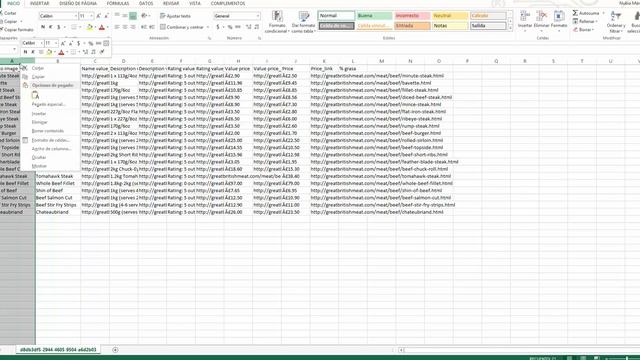This screenshot has width=640, height=360.
Task: Click the Formato cells icon in the Celdas group
Action: click(x=559, y=16)
